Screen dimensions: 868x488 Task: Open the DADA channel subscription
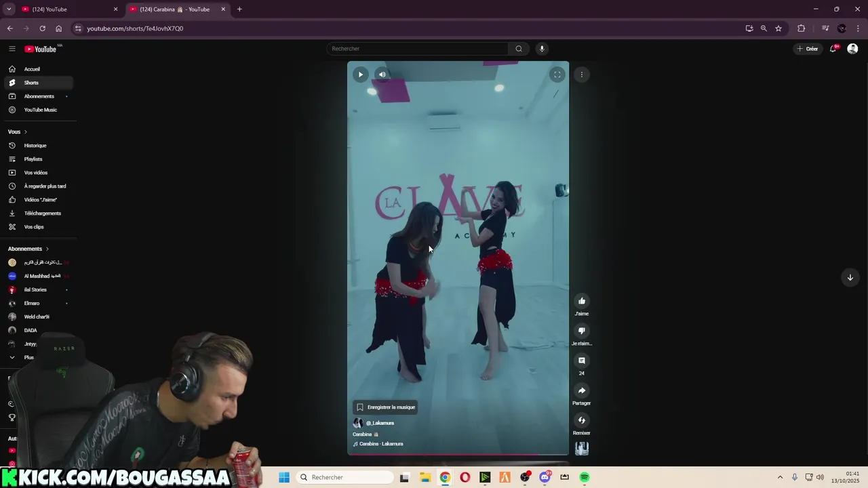(39, 330)
